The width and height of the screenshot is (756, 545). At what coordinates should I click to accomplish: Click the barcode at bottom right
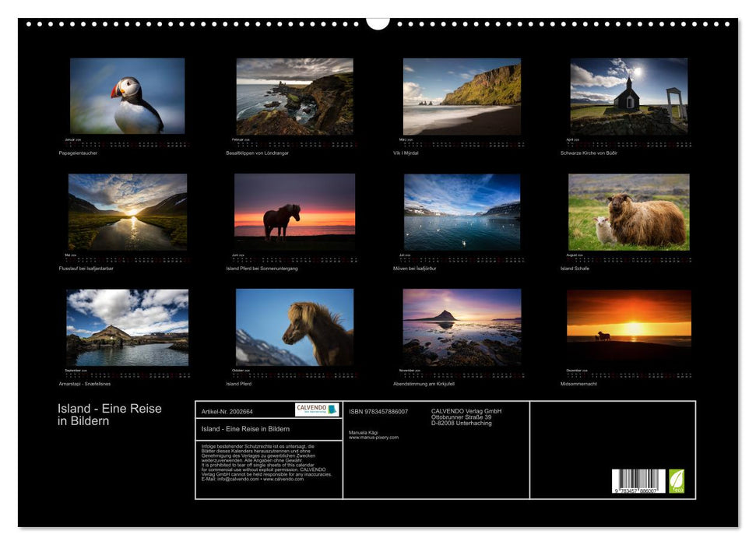coord(638,481)
